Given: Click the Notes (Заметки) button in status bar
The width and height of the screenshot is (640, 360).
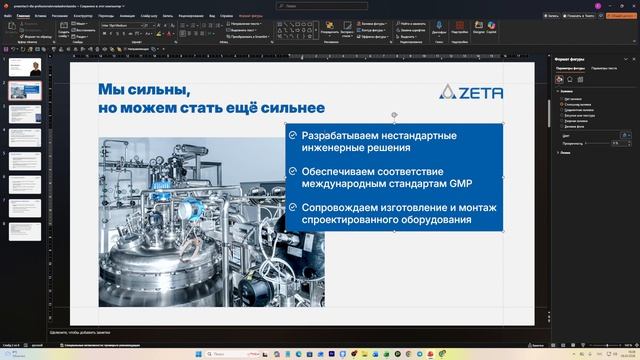Looking at the screenshot, I should click(536, 345).
